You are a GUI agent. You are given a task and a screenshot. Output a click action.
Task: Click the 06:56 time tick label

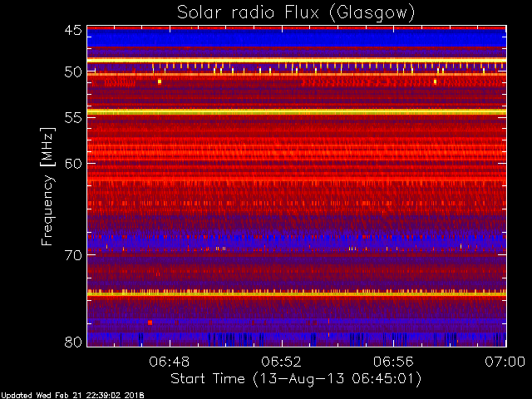tap(393, 362)
